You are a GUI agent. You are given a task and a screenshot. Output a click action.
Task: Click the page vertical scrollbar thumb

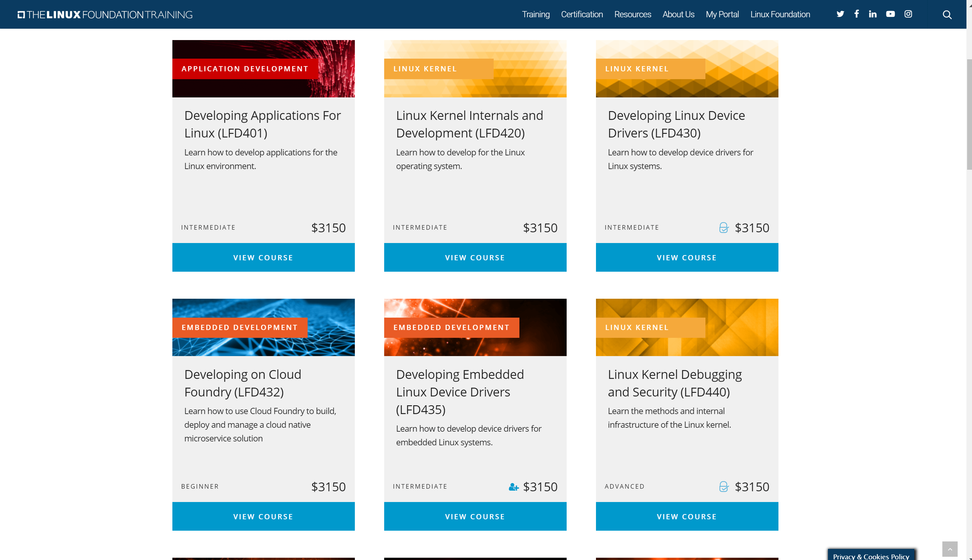click(969, 114)
